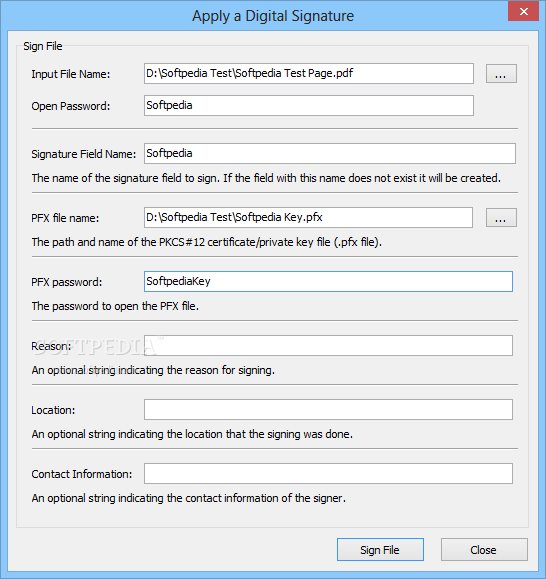This screenshot has width=546, height=579.
Task: Click the signer contact information description
Action: (x=189, y=498)
